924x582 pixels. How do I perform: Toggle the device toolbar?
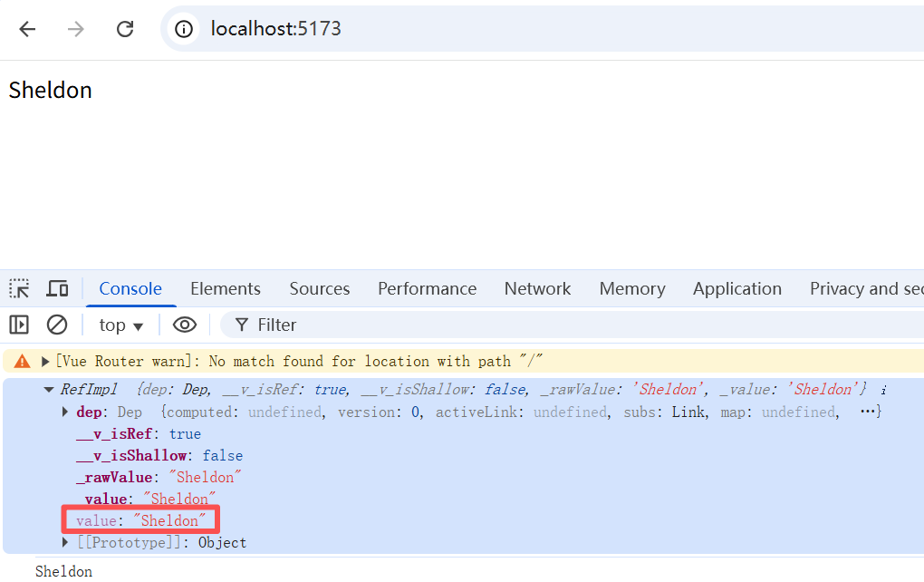(x=57, y=289)
